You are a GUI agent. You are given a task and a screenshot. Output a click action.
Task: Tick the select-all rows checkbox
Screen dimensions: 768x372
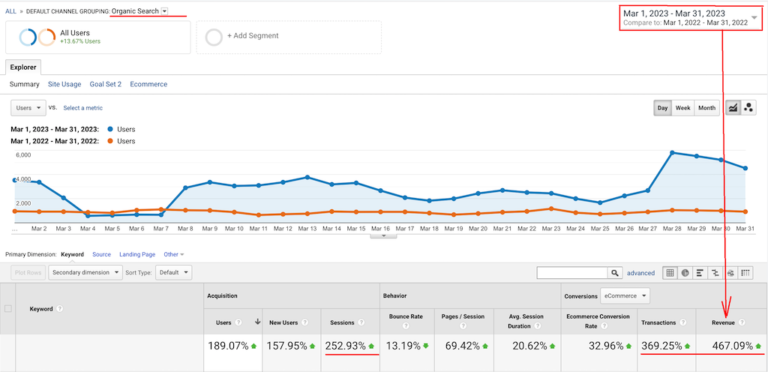[8, 309]
